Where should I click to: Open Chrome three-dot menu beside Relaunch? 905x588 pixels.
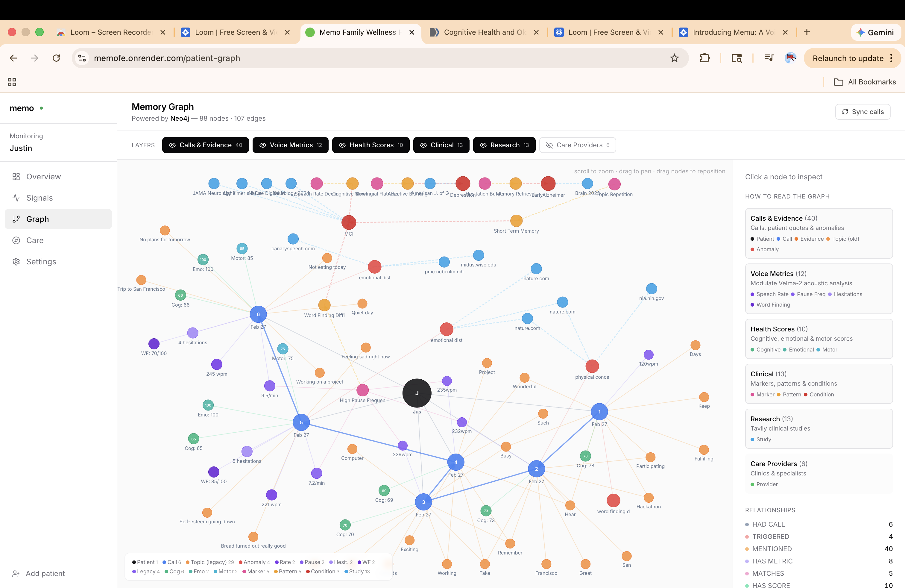point(891,58)
